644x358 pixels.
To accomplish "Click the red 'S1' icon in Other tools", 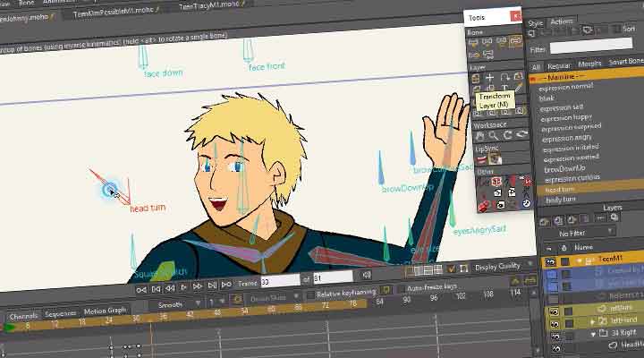I will coord(496,182).
